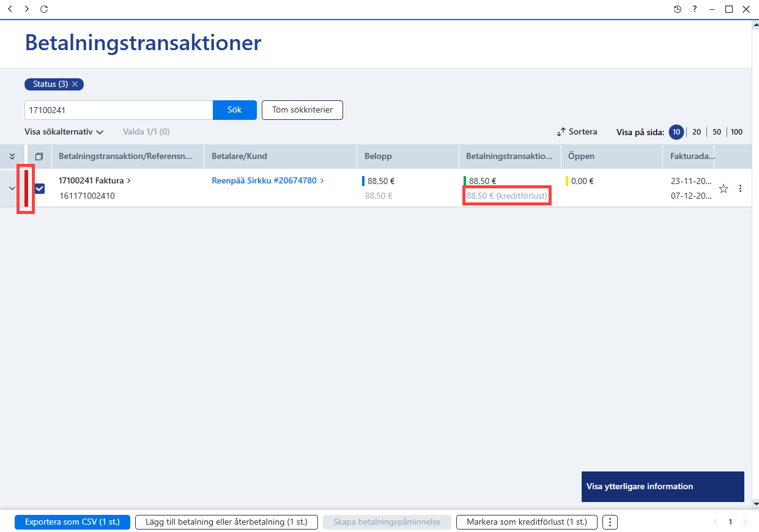Expand all rows with double chevron
The image size is (759, 532).
[12, 157]
